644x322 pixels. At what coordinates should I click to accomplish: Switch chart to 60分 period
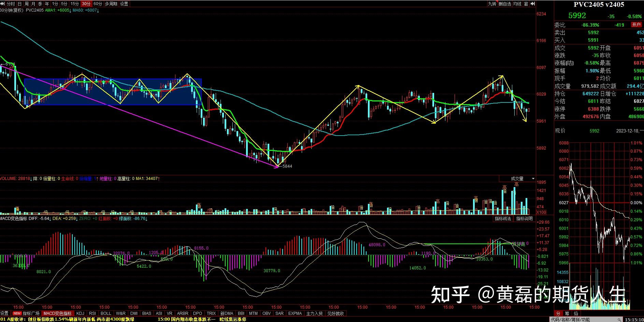[x=98, y=4]
